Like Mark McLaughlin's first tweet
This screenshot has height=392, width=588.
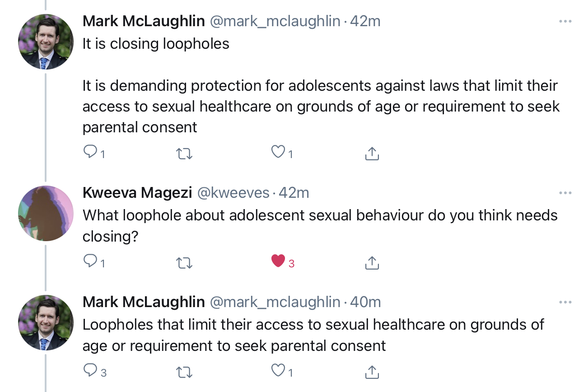coord(278,153)
